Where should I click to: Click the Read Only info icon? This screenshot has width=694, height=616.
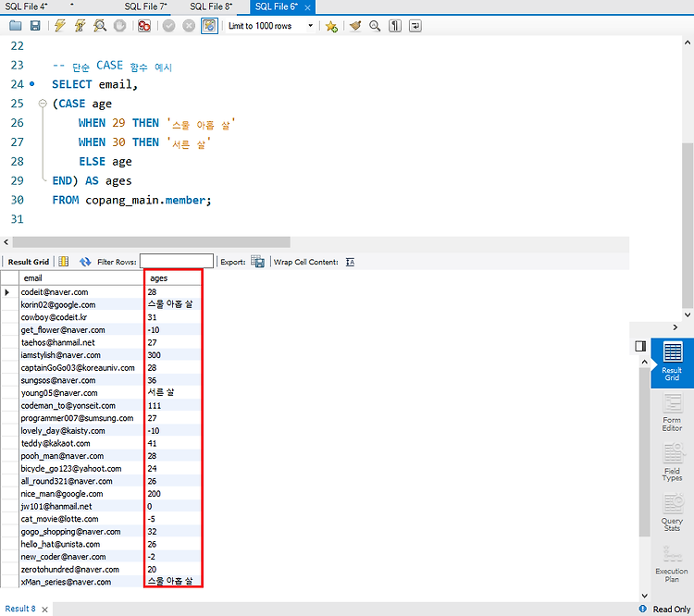coord(643,609)
